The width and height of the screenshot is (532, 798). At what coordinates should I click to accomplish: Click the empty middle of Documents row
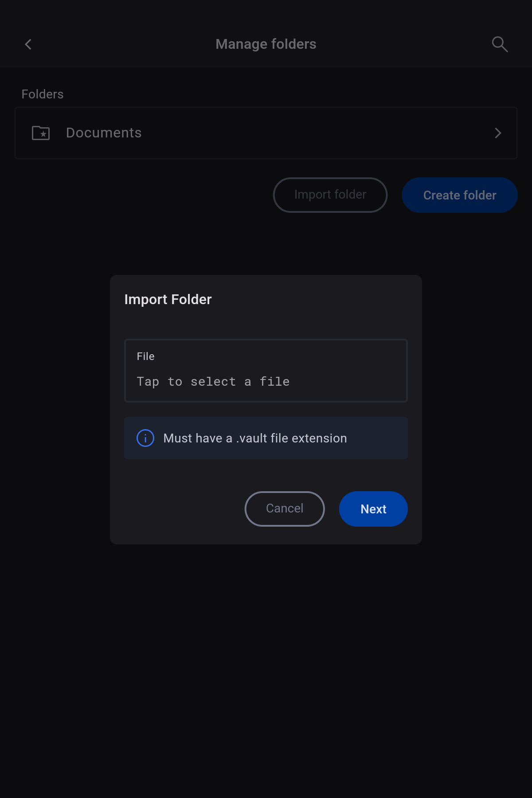(x=310, y=133)
